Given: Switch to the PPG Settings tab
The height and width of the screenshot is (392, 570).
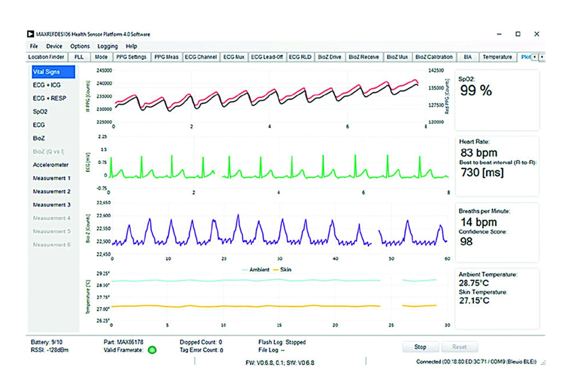Looking at the screenshot, I should point(131,57).
